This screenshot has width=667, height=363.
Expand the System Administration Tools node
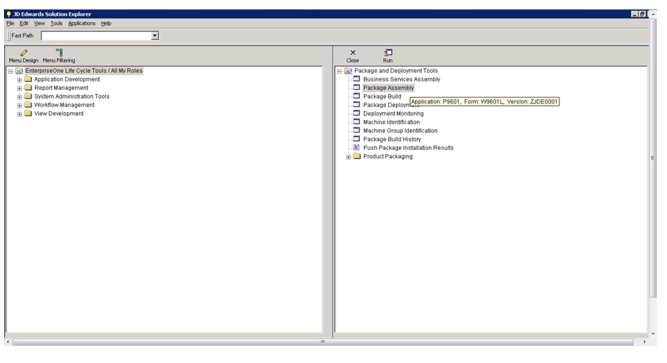pyautogui.click(x=19, y=97)
